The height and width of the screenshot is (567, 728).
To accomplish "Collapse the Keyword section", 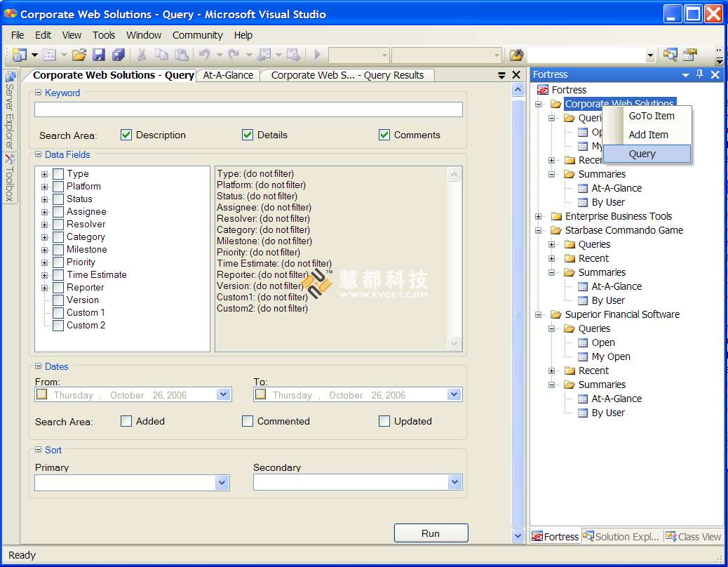I will pos(38,93).
